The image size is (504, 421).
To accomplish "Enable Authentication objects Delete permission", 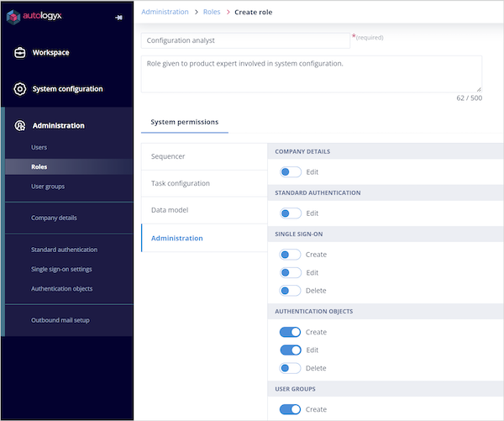I will [x=291, y=368].
